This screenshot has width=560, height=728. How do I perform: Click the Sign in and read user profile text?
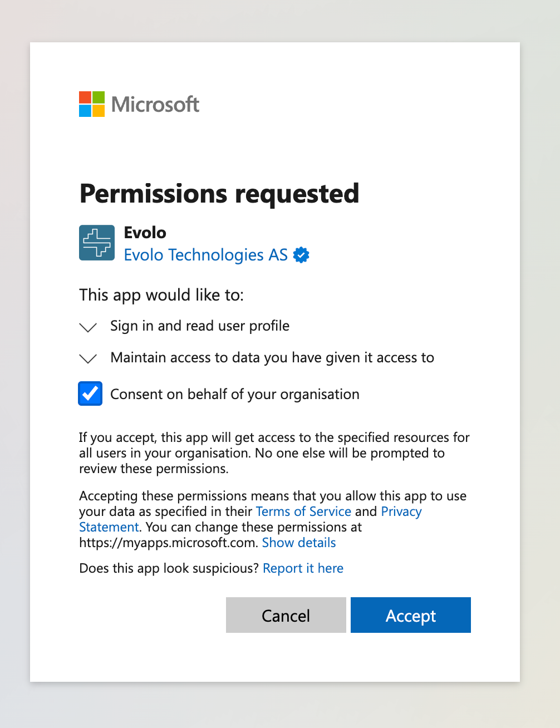pos(200,326)
